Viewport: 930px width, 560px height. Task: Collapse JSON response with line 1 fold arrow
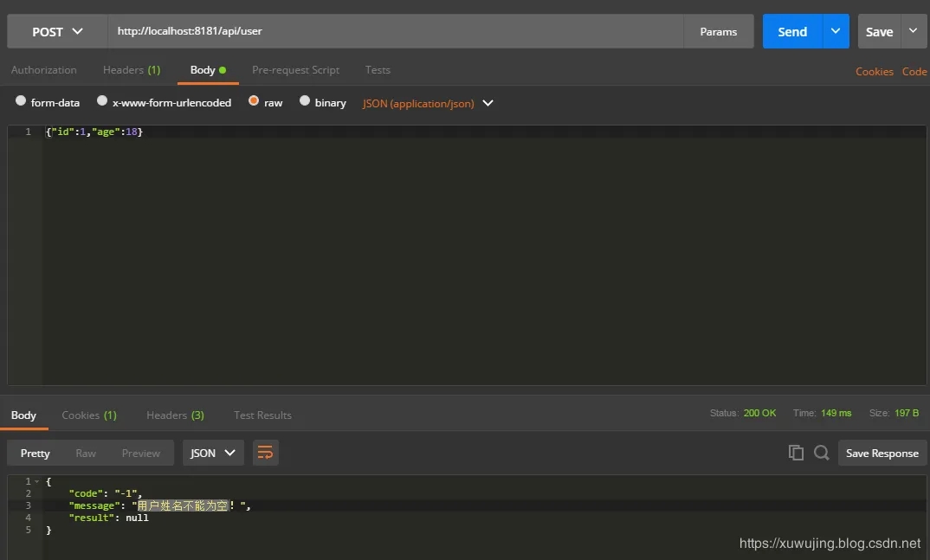click(37, 481)
